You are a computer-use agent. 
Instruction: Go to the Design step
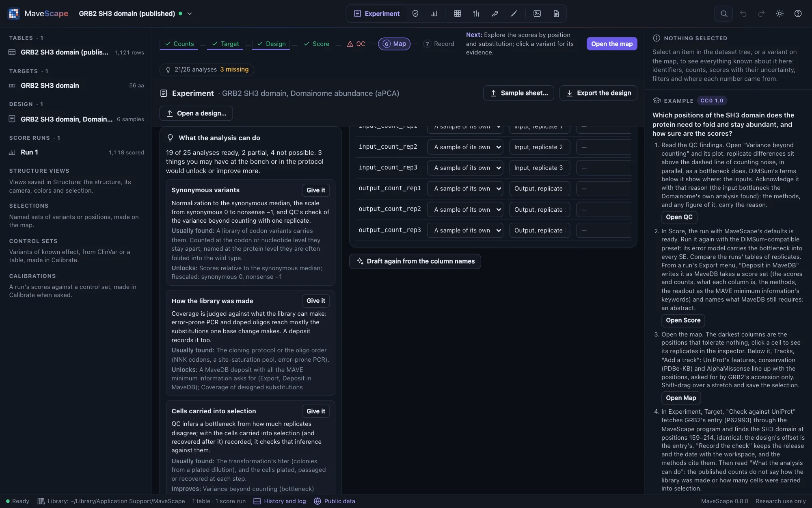(271, 44)
